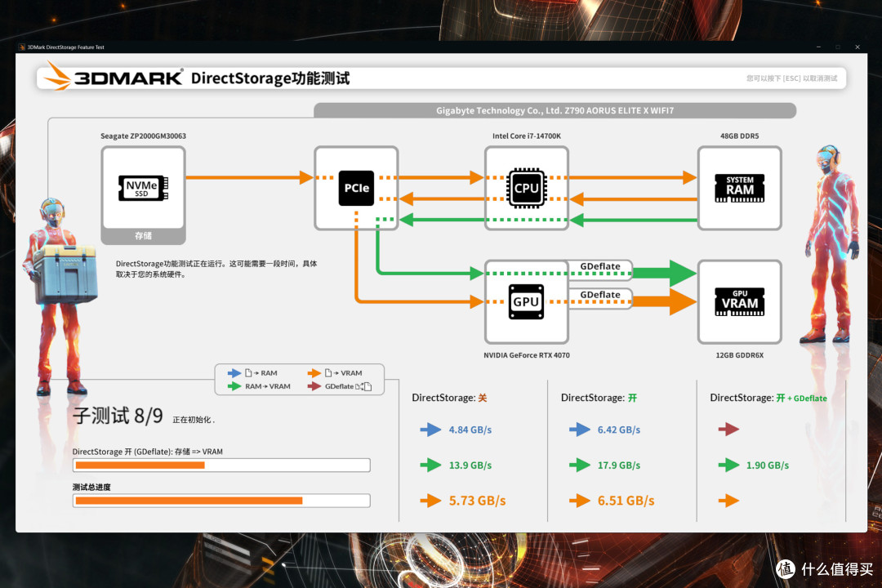Click orange arrow beside 6.51 GB/s
This screenshot has height=588, width=882.
pyautogui.click(x=579, y=501)
